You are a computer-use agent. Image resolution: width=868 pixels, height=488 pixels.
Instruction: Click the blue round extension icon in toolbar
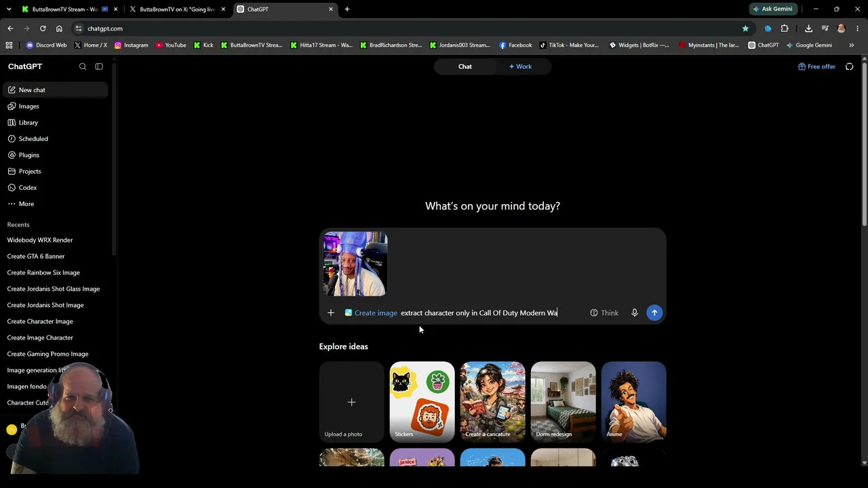[x=768, y=28]
